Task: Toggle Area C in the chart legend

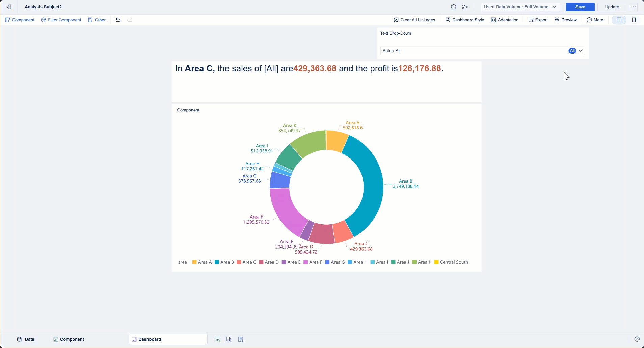Action: click(246, 262)
